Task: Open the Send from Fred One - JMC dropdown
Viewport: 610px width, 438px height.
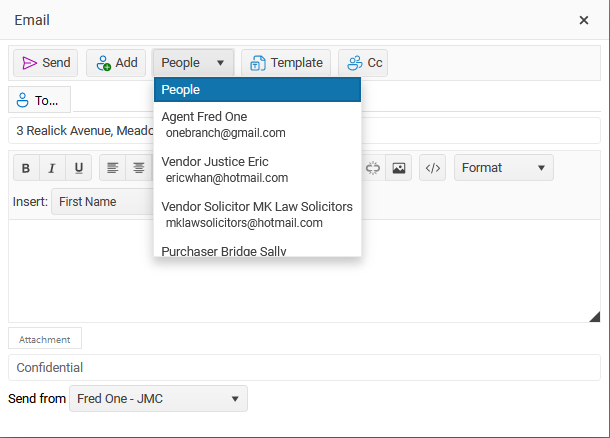Action: pyautogui.click(x=158, y=398)
